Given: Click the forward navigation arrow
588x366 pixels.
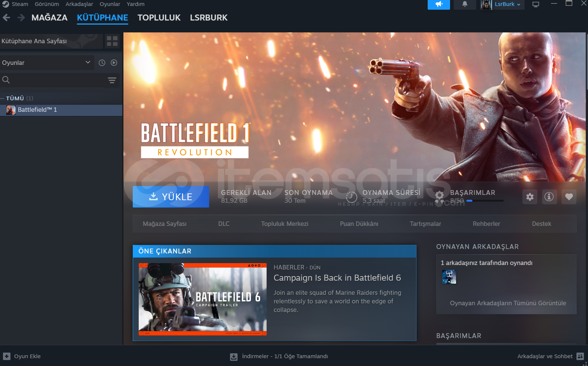Looking at the screenshot, I should (x=21, y=18).
